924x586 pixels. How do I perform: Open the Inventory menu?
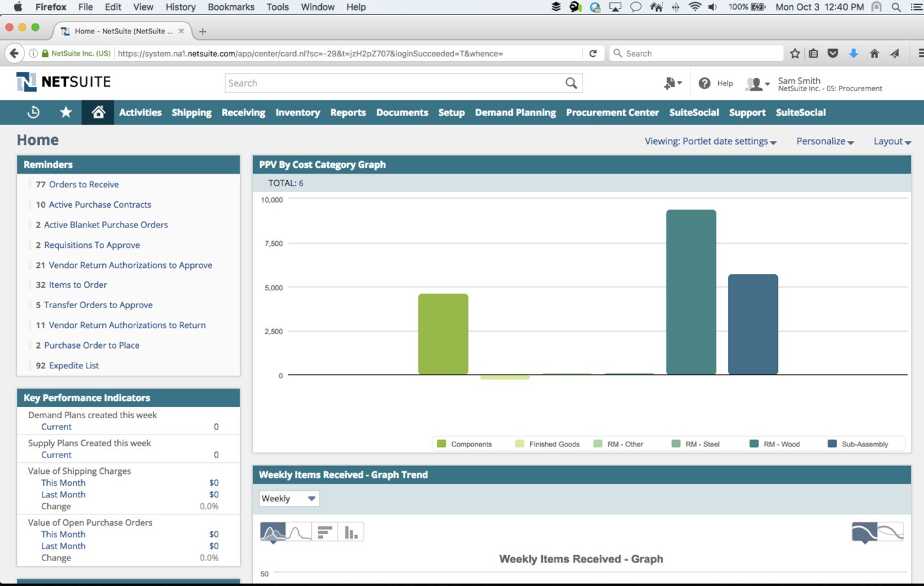298,113
